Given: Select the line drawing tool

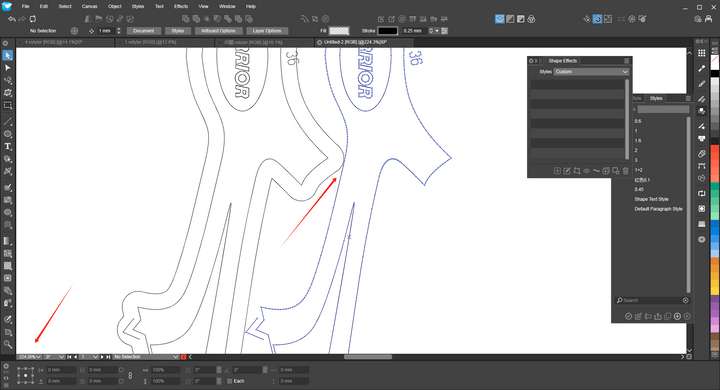Looking at the screenshot, I should pyautogui.click(x=7, y=122).
